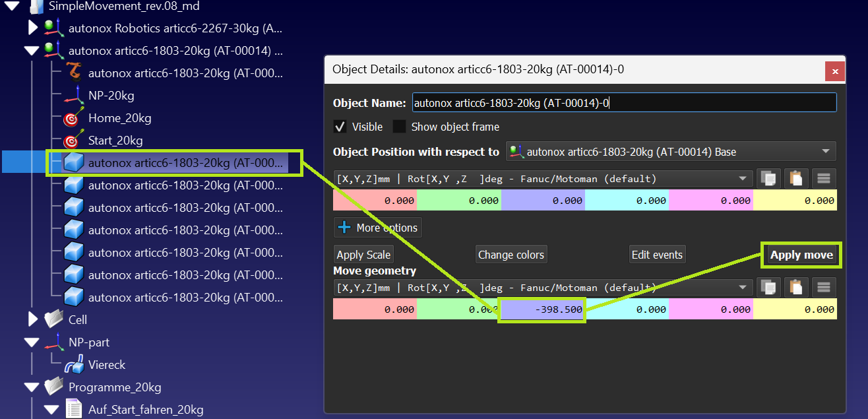Click the pink Rot Y field in Move geometry
Screen dimensions: 868x419
pyautogui.click(x=711, y=309)
